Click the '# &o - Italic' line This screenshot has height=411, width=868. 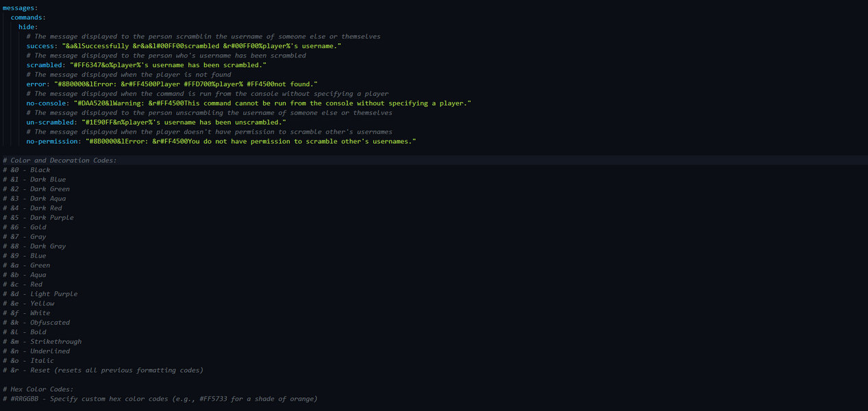click(29, 361)
